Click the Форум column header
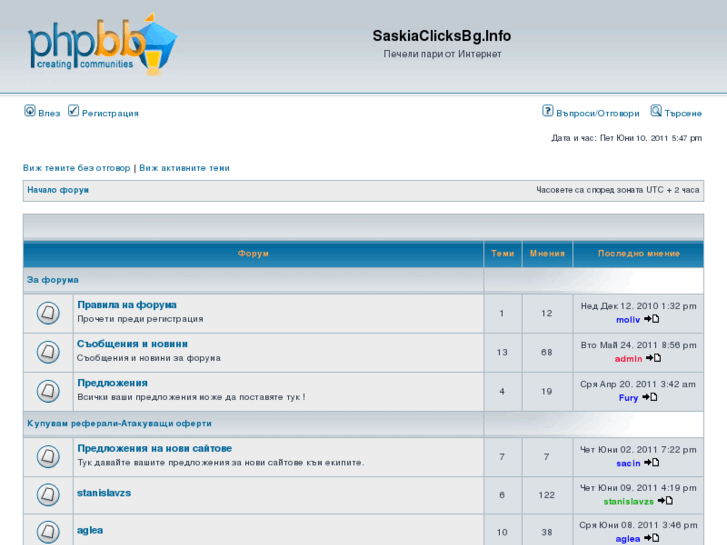This screenshot has height=545, width=727. click(x=253, y=253)
